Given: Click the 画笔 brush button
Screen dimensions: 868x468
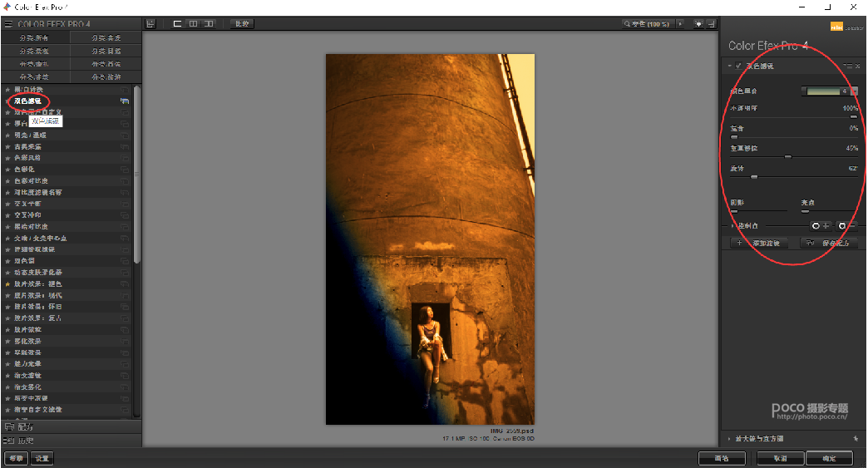Looking at the screenshot, I should [722, 458].
